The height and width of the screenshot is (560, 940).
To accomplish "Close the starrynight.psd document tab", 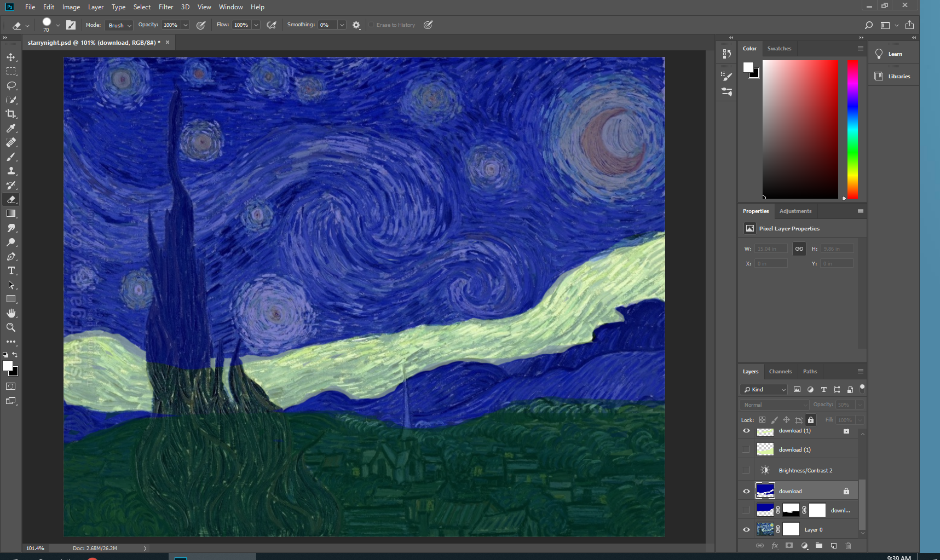I will (168, 42).
